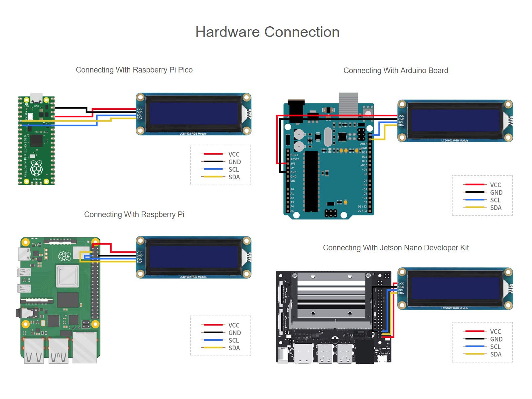Click "VCC" in the Arduino Board legend
Image resolution: width=532 pixels, height=399 pixels.
pos(495,185)
